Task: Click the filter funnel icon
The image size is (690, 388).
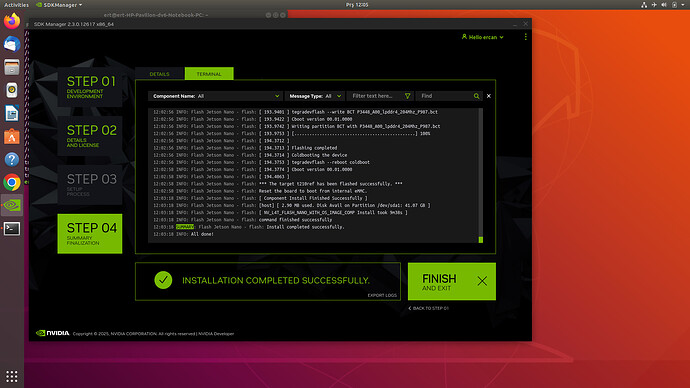Action: pyautogui.click(x=407, y=96)
